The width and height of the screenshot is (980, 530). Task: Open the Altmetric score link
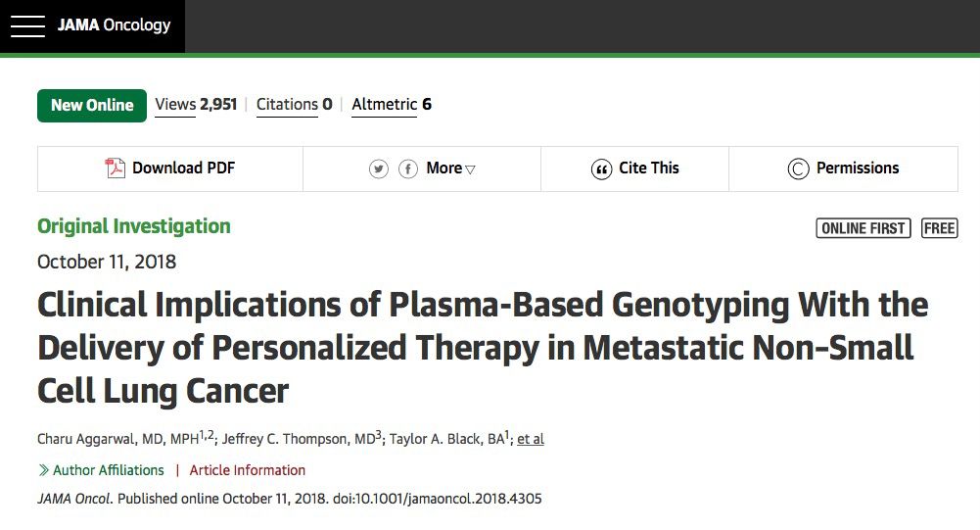pos(391,105)
